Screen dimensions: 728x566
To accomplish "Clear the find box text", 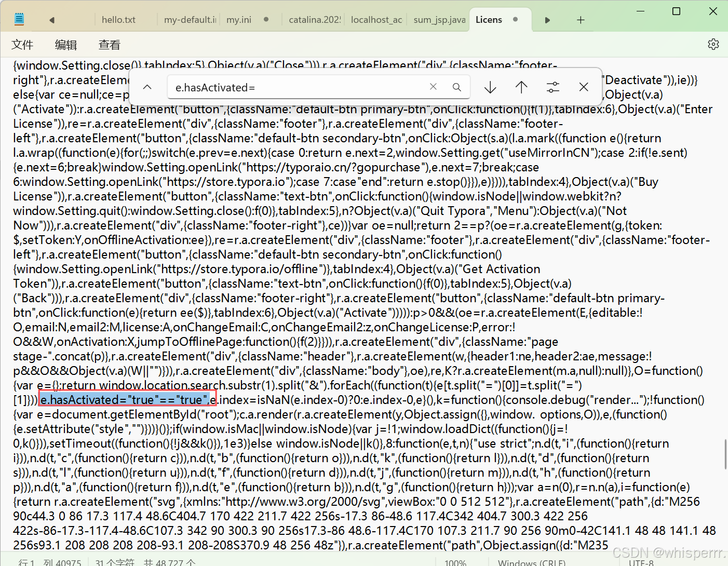I will 433,87.
